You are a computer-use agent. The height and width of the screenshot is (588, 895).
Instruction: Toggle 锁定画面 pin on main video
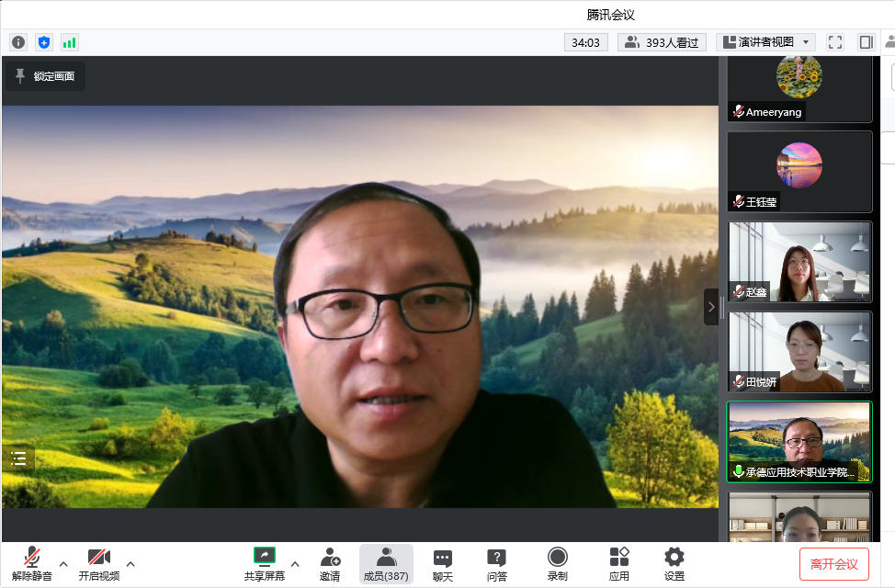click(x=45, y=76)
